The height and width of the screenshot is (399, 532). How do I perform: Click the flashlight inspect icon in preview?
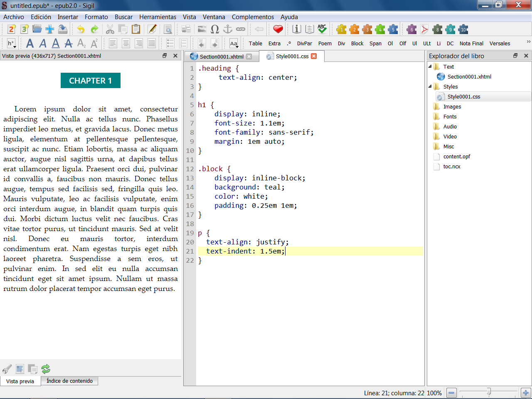coord(7,369)
